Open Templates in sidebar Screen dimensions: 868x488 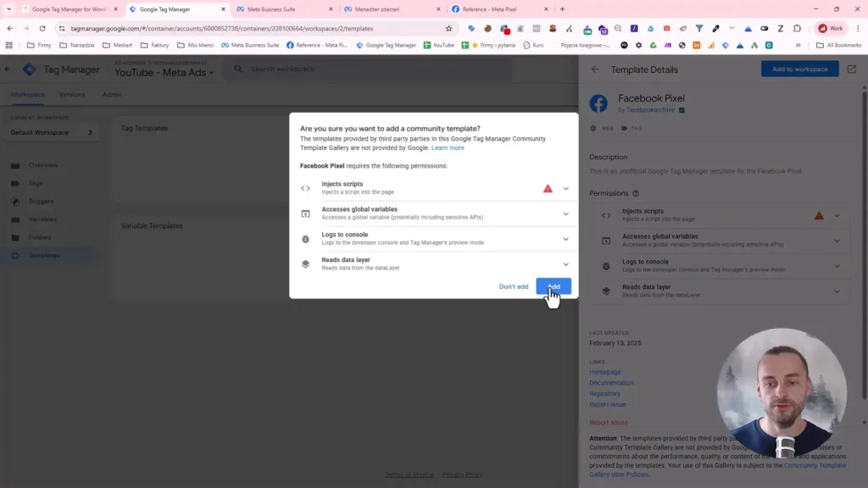coord(44,256)
